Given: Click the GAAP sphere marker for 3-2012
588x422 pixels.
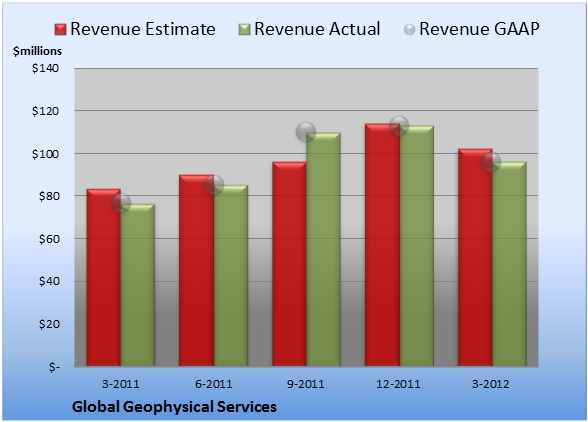Looking at the screenshot, I should 491,162.
